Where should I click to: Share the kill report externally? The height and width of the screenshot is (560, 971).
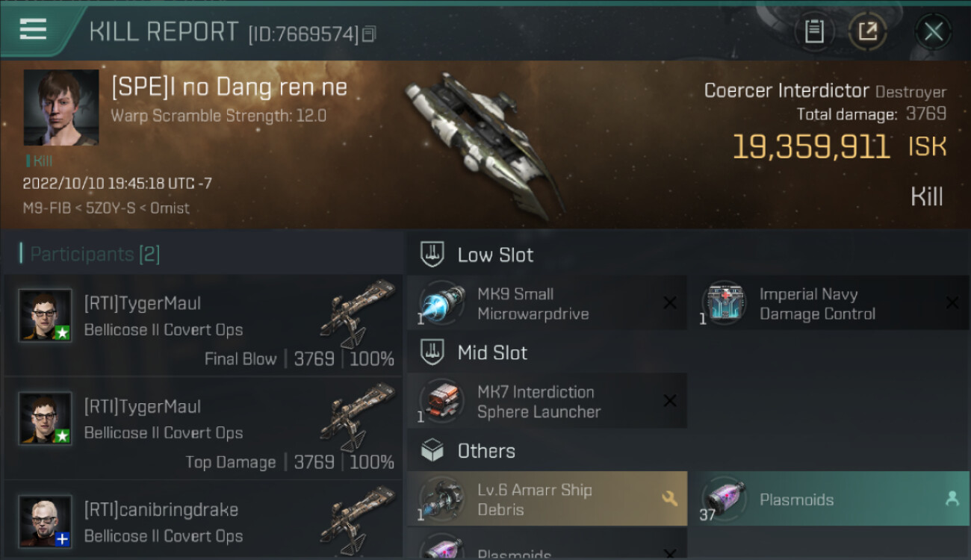click(868, 31)
